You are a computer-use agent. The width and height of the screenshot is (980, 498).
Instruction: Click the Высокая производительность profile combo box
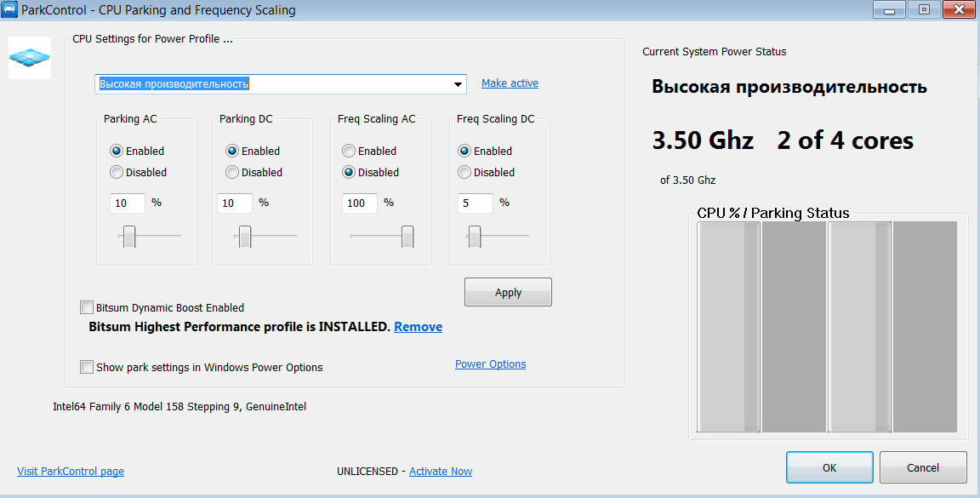click(281, 83)
